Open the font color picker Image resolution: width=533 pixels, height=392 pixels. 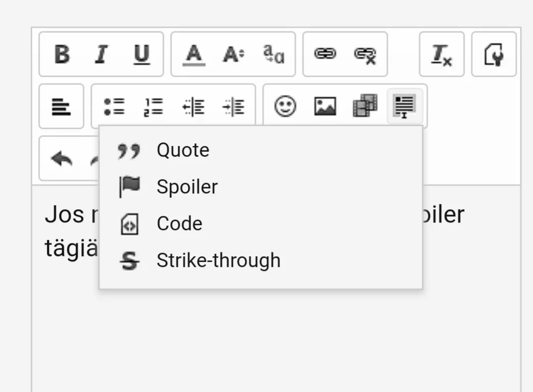(194, 54)
